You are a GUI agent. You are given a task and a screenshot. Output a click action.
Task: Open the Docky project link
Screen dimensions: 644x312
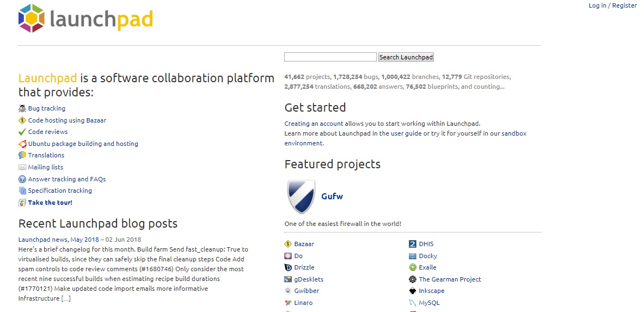(428, 256)
